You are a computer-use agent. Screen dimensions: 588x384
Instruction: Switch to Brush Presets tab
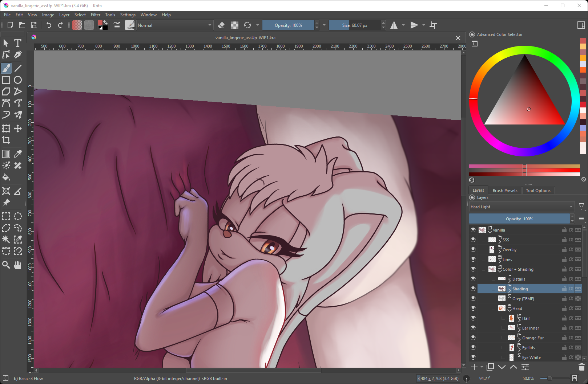coord(505,191)
